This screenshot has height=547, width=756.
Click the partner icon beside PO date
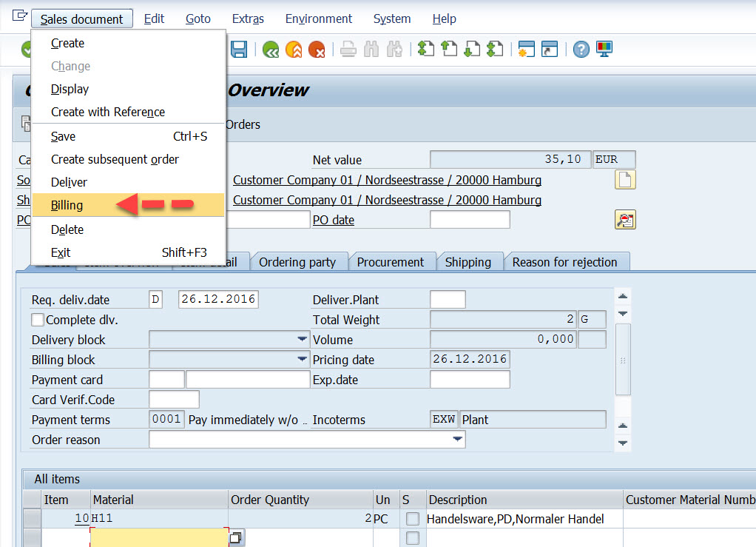coord(624,219)
